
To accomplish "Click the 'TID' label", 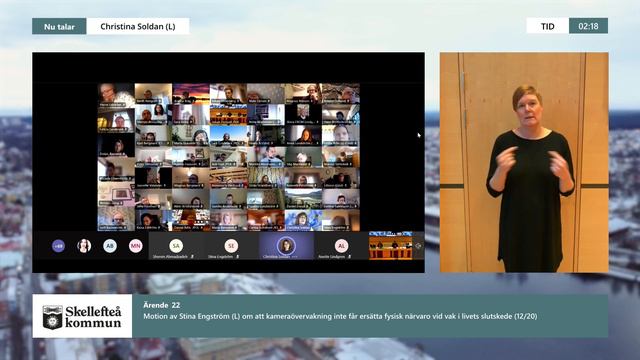I will (x=548, y=27).
